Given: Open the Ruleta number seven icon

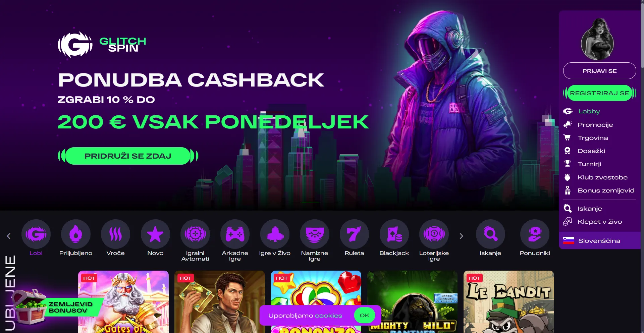Looking at the screenshot, I should pyautogui.click(x=354, y=234).
